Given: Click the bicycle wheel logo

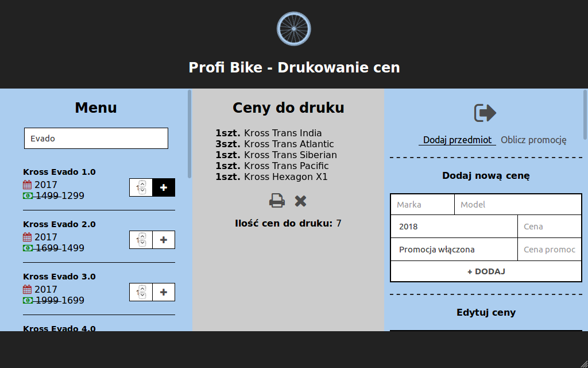Looking at the screenshot, I should (x=293, y=29).
